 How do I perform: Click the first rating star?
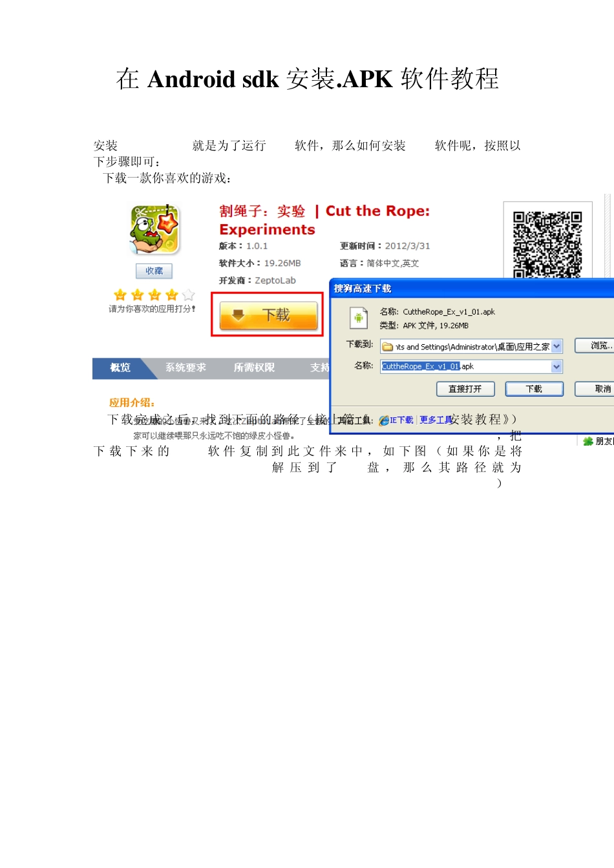click(x=120, y=295)
